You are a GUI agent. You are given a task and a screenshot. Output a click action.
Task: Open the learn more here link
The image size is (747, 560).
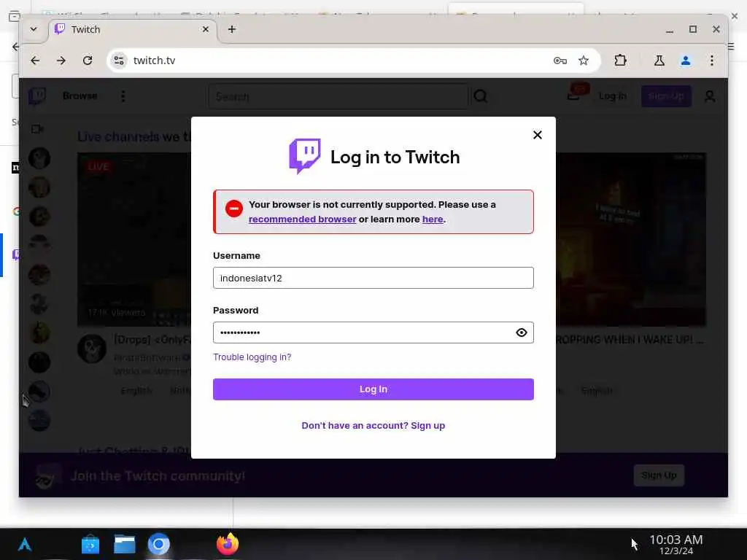click(x=433, y=219)
